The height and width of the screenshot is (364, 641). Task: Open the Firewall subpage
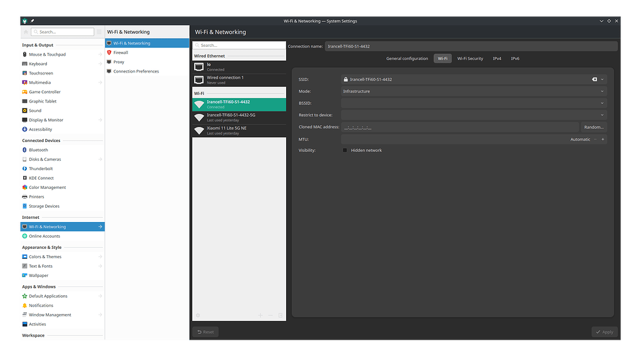click(x=147, y=53)
